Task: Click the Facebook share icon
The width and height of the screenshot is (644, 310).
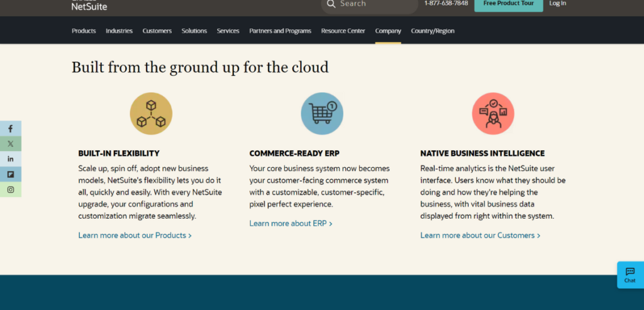Action: pyautogui.click(x=11, y=128)
